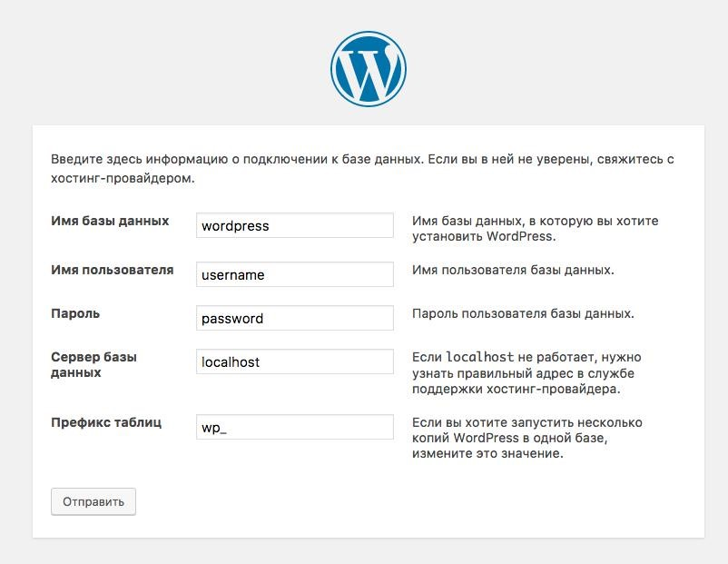The image size is (728, 564).
Task: Click the Префикс таблиц label
Action: coord(106,422)
